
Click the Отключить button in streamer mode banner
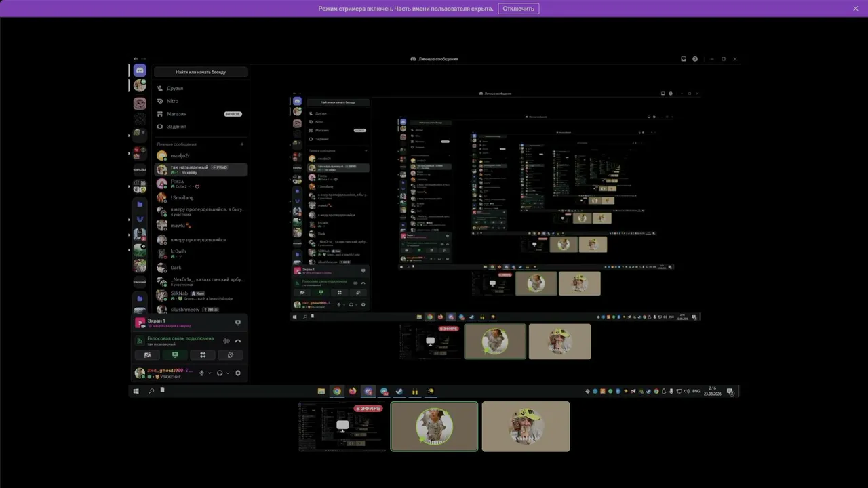click(x=519, y=9)
